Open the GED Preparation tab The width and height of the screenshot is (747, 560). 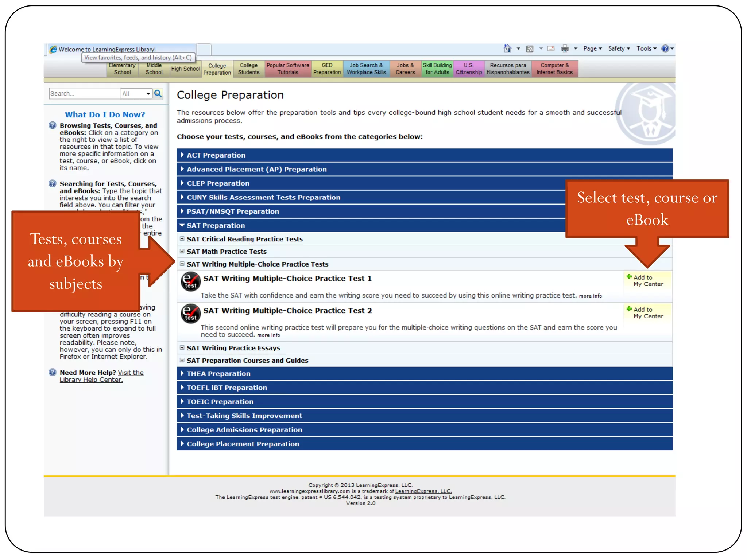pos(327,69)
